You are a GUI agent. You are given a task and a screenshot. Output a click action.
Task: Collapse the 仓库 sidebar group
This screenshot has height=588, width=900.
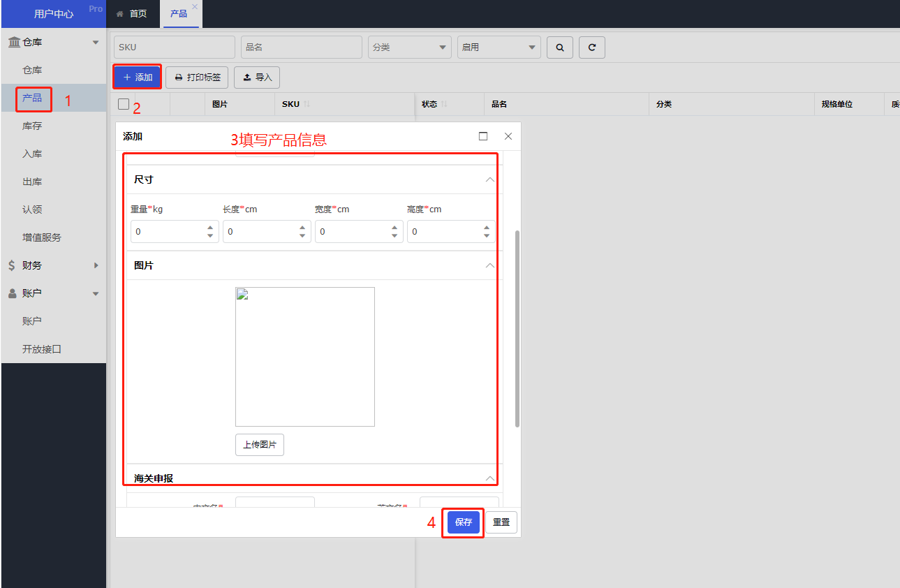pyautogui.click(x=96, y=43)
